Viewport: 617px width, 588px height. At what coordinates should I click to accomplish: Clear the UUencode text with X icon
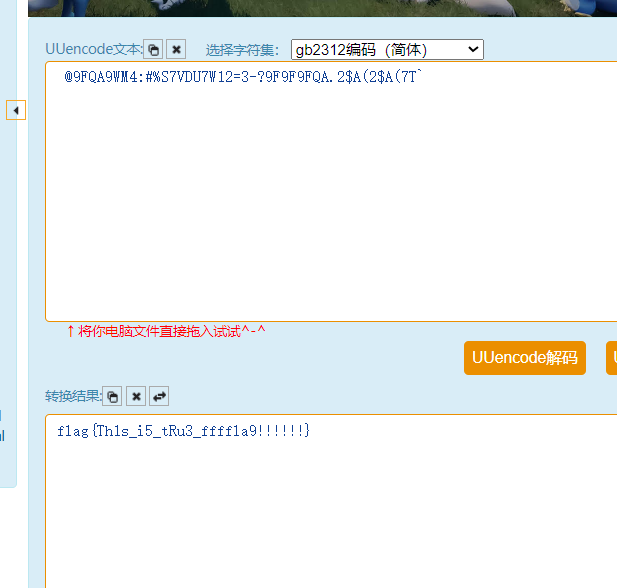click(x=176, y=50)
